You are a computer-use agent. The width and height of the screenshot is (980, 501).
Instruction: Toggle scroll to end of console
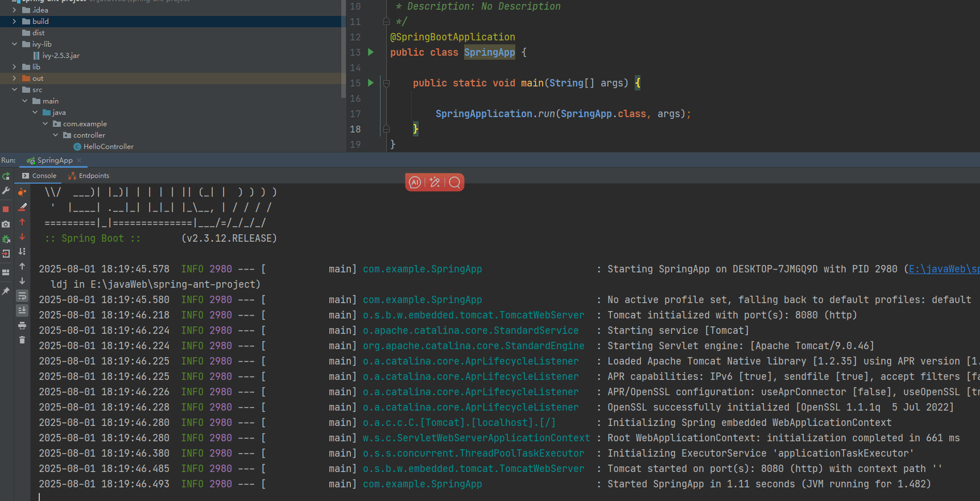point(22,310)
